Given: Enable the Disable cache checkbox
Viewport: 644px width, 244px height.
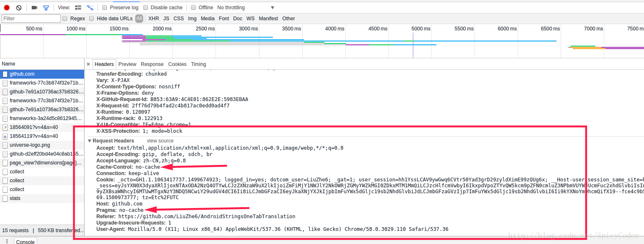Looking at the screenshot, I should coord(146,8).
